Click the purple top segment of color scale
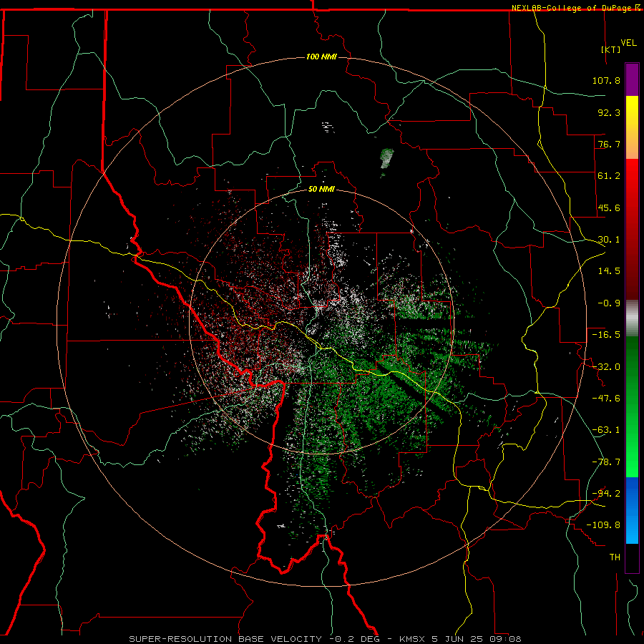Image resolution: width=644 pixels, height=644 pixels. click(x=632, y=79)
